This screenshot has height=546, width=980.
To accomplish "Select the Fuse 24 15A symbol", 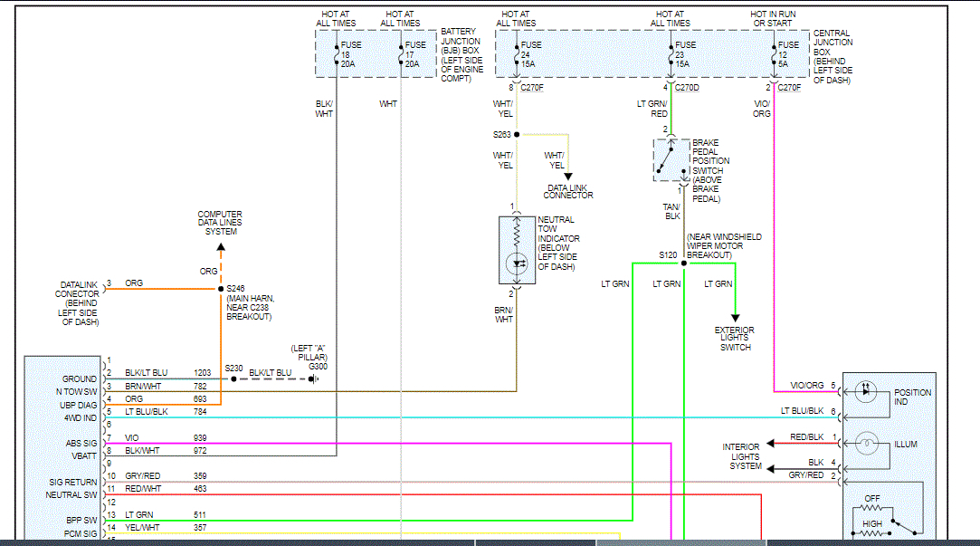I will (517, 53).
